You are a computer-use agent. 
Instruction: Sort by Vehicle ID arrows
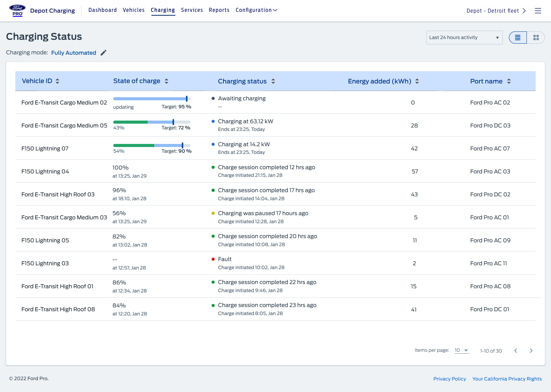point(57,81)
